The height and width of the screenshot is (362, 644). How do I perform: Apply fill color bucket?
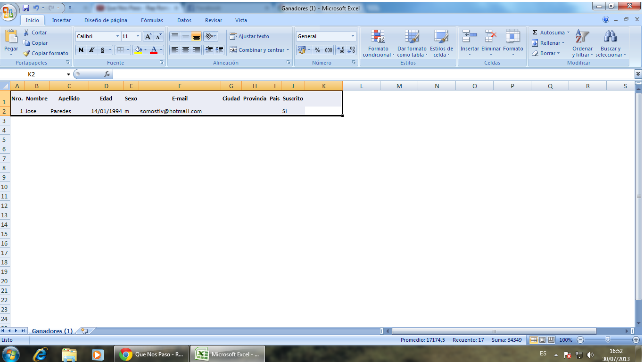pyautogui.click(x=138, y=50)
